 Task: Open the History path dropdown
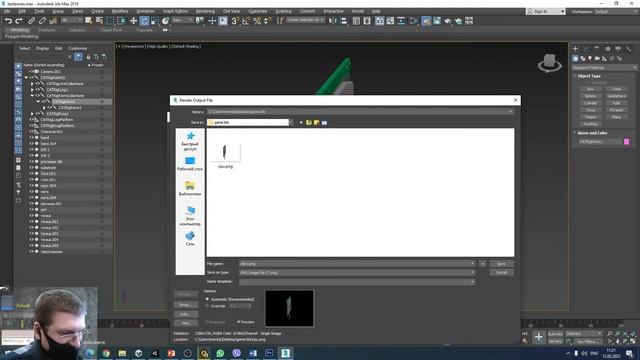click(x=510, y=111)
